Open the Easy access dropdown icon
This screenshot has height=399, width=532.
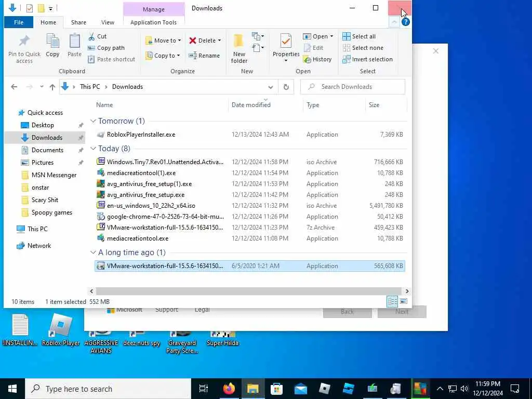[x=258, y=48]
